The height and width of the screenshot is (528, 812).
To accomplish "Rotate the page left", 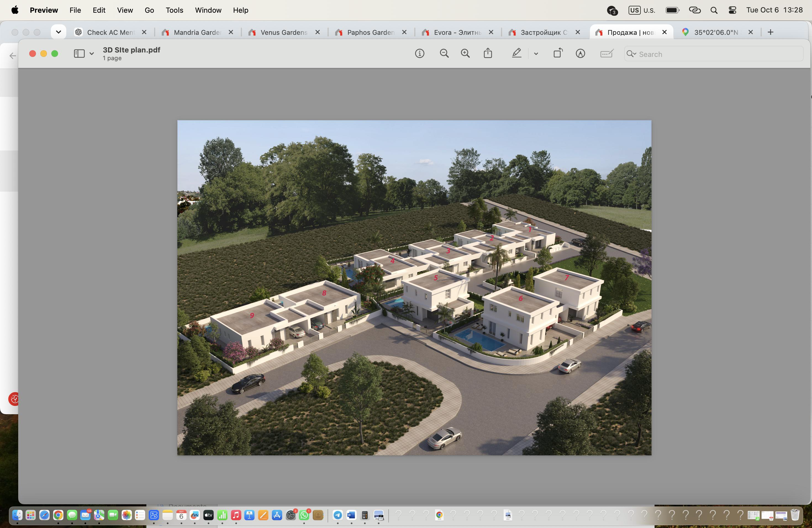I will point(558,53).
